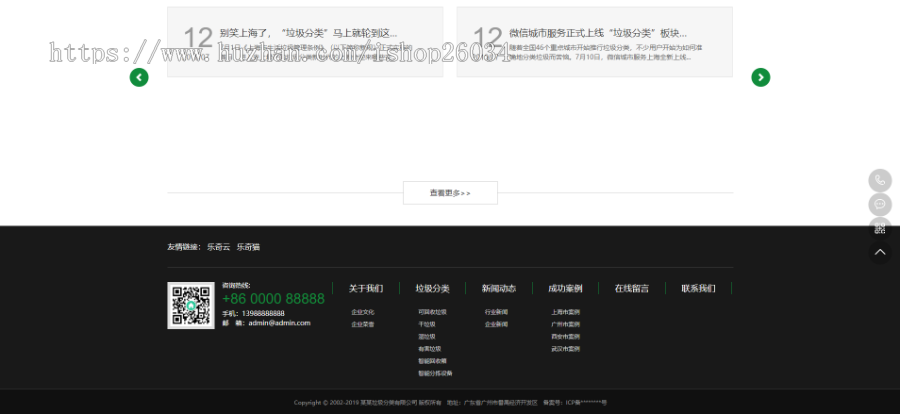This screenshot has width=900, height=414.
Task: Open the 在线留言 footer menu
Action: pyautogui.click(x=632, y=288)
